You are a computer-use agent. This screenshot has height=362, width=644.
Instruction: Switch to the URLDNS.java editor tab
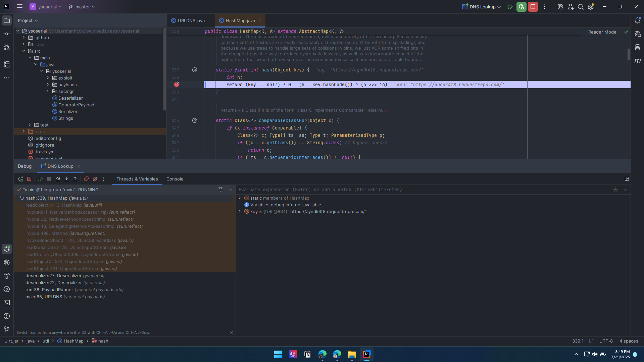[191, 21]
